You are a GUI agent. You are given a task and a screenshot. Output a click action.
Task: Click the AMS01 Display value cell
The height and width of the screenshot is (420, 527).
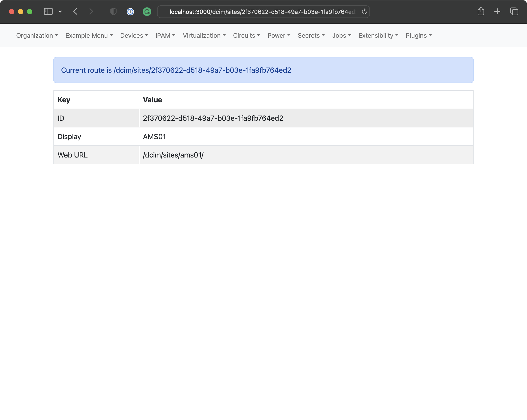(154, 136)
